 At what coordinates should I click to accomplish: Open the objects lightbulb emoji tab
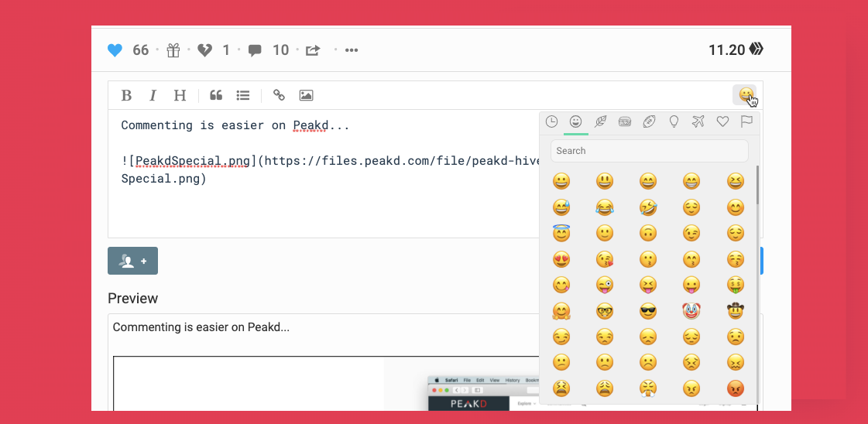674,121
